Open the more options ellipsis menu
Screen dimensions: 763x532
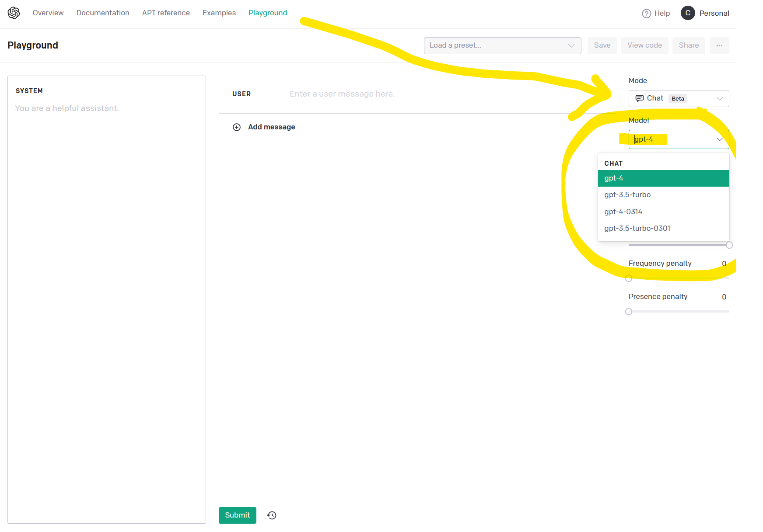point(719,45)
